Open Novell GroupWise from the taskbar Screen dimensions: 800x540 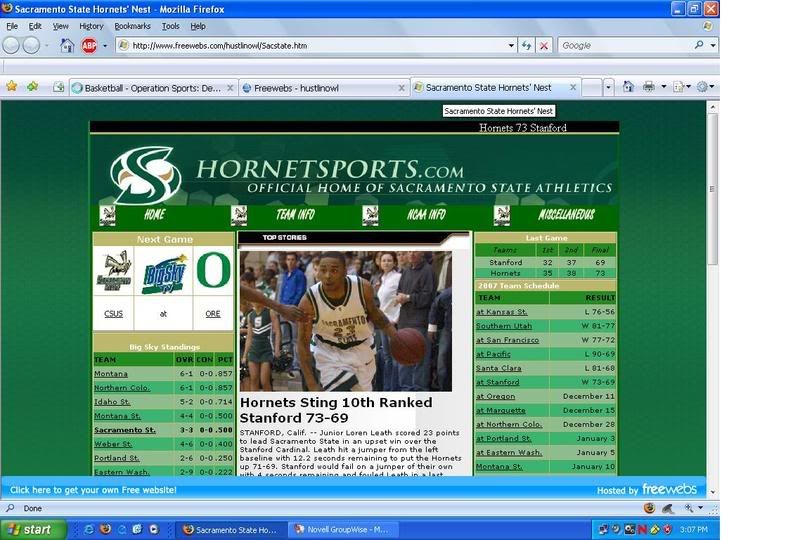[x=345, y=529]
